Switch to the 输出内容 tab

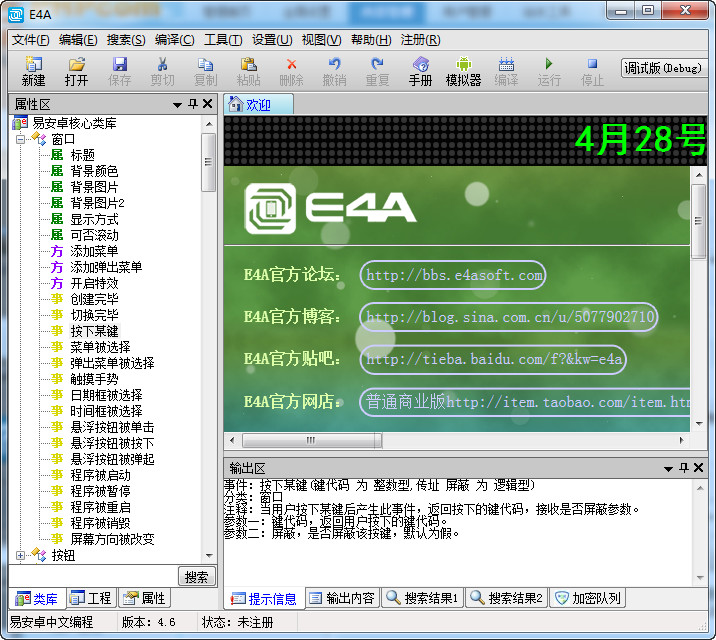pos(342,598)
